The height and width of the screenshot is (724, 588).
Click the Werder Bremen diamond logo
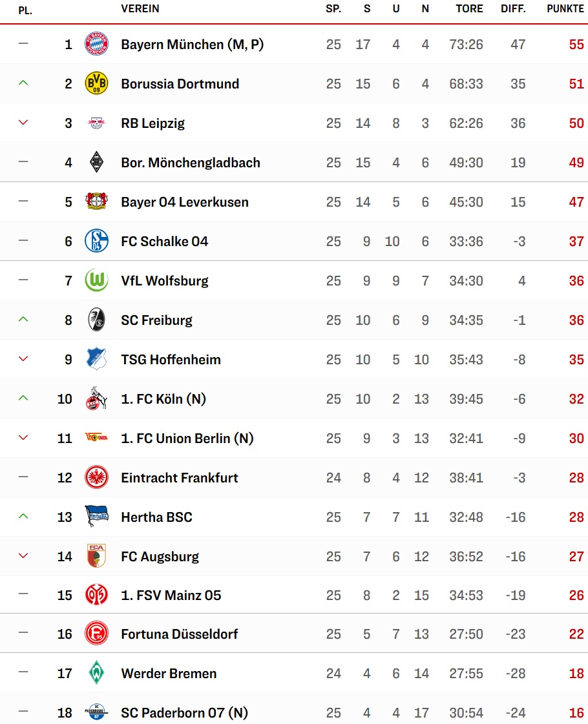point(97,673)
